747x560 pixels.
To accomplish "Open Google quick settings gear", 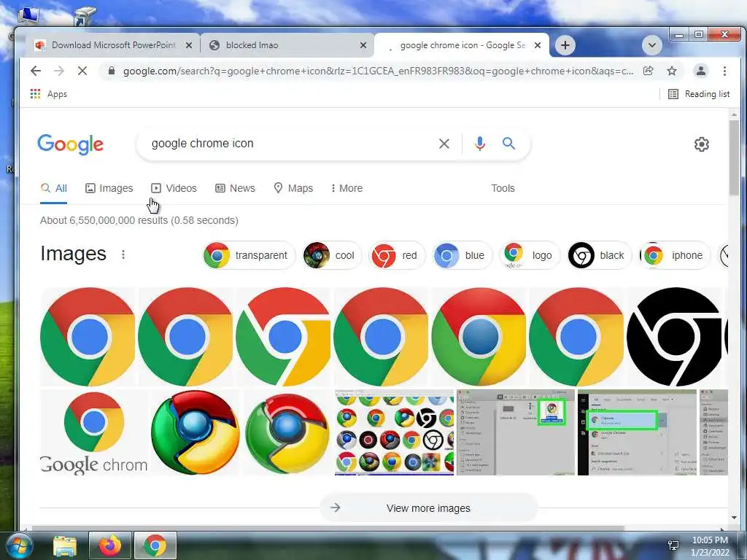I will tap(701, 144).
